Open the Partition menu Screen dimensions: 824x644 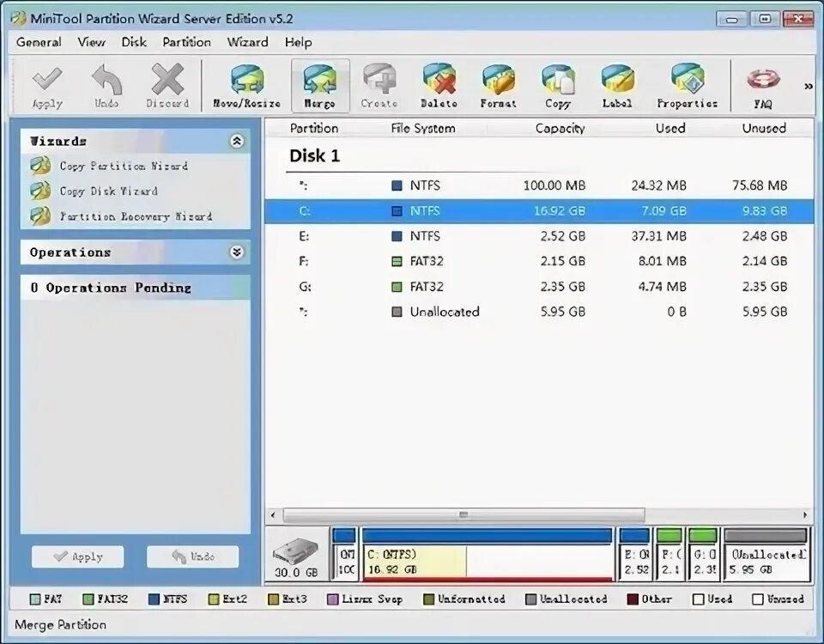click(186, 42)
